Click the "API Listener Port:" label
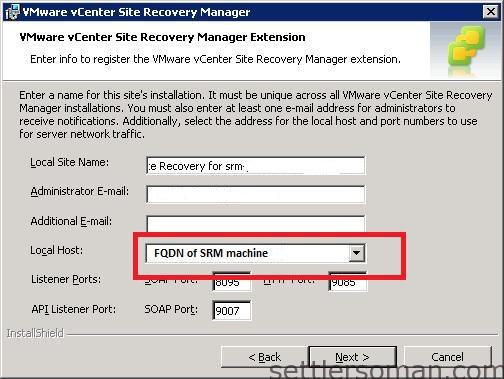 click(x=74, y=309)
